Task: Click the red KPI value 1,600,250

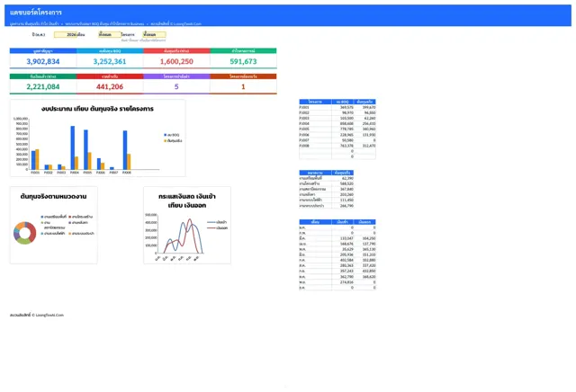Action: [x=176, y=61]
